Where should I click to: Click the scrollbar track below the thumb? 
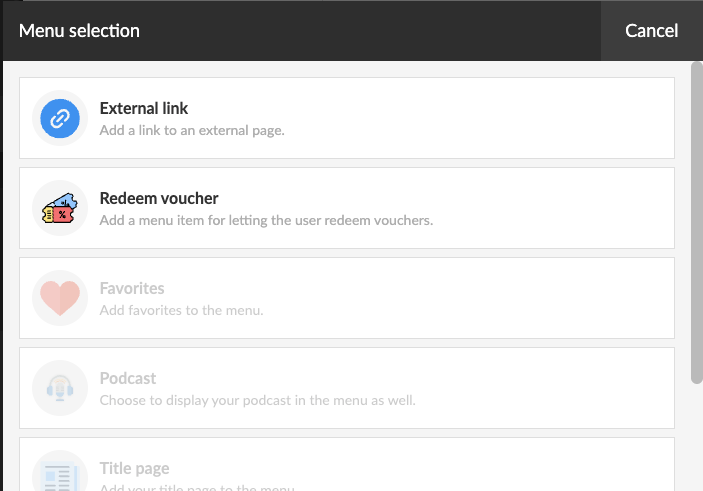point(697,437)
